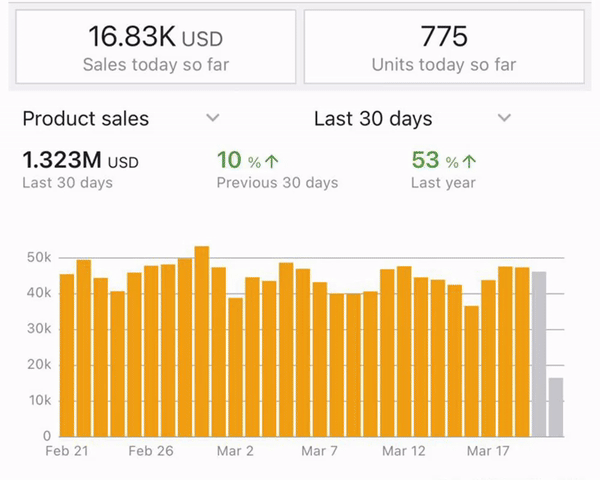Open the Last 30 days range label
600x480 pixels.
click(x=373, y=119)
